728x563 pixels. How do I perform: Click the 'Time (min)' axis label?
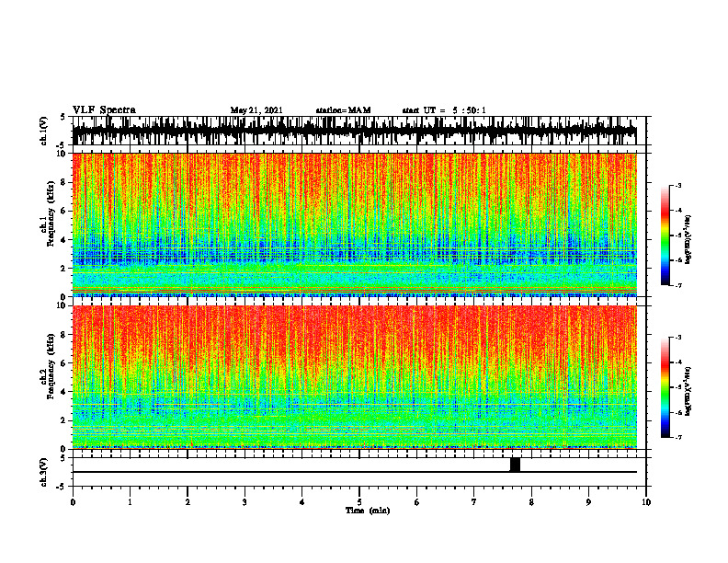tap(368, 511)
